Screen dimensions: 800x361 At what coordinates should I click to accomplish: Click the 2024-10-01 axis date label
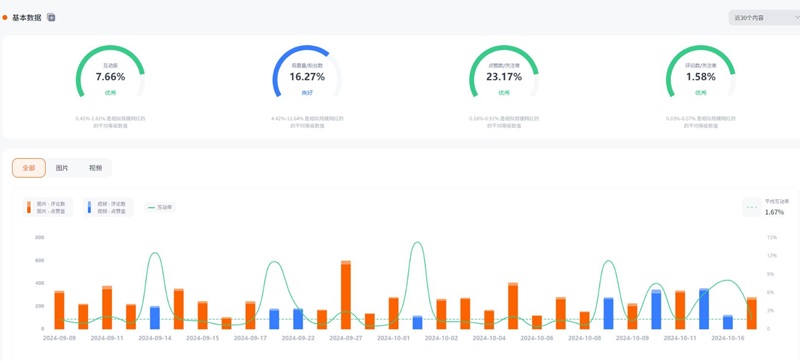click(x=393, y=338)
